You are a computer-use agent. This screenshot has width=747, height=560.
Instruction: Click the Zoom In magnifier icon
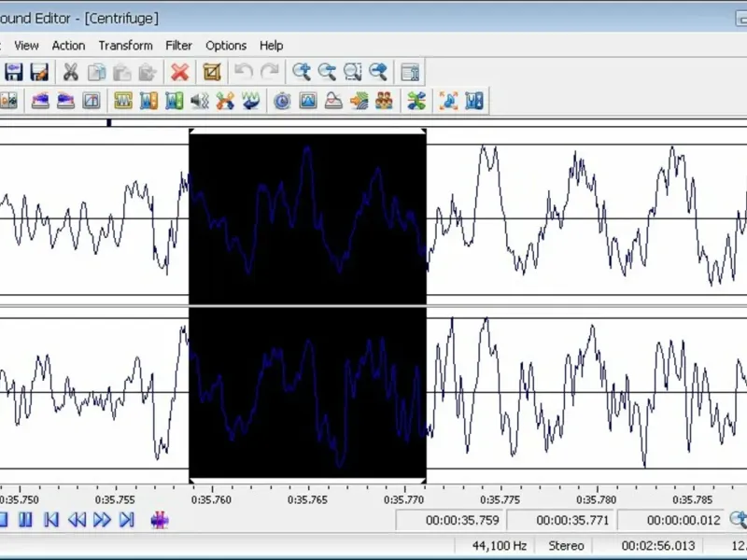[301, 72]
